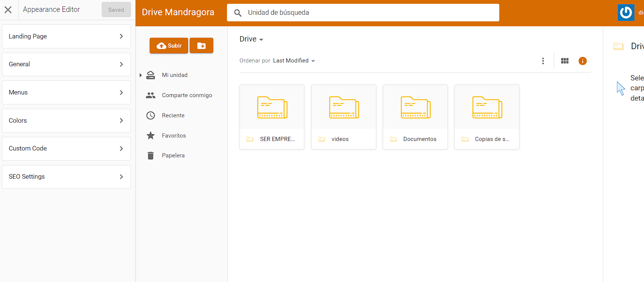
Task: Click the new folder icon button
Action: (x=201, y=46)
